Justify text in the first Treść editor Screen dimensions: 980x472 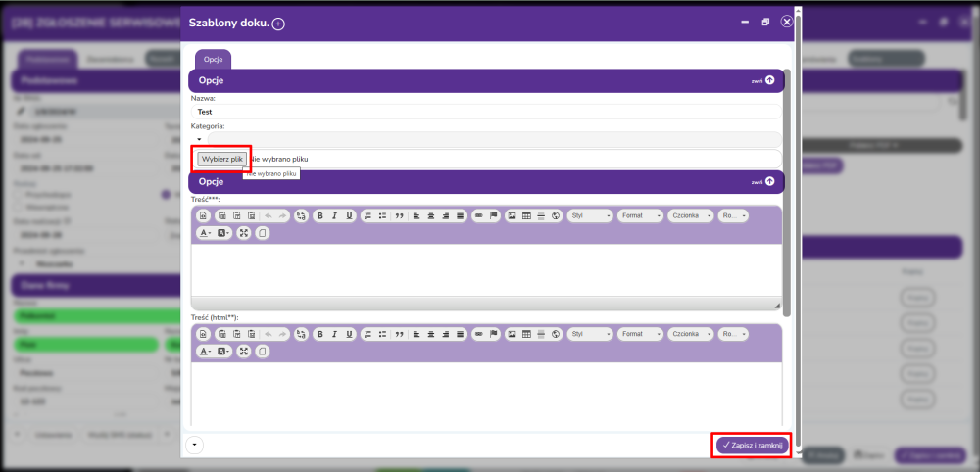(x=461, y=215)
